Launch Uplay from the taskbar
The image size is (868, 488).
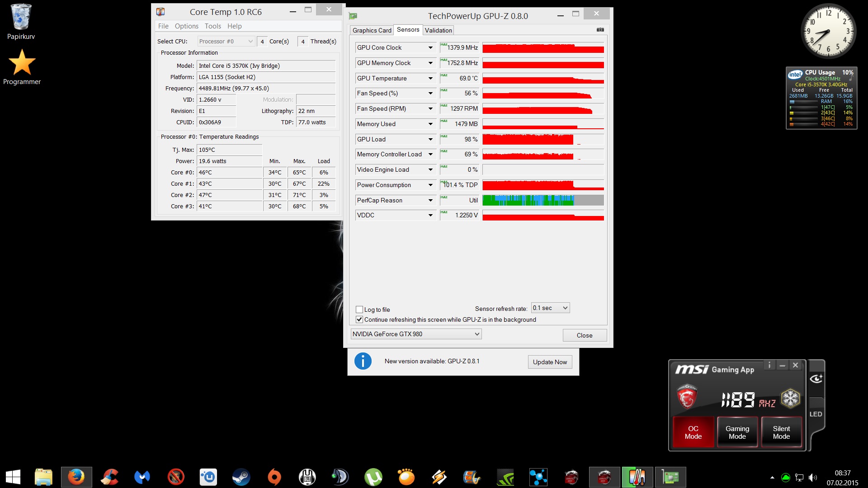208,477
